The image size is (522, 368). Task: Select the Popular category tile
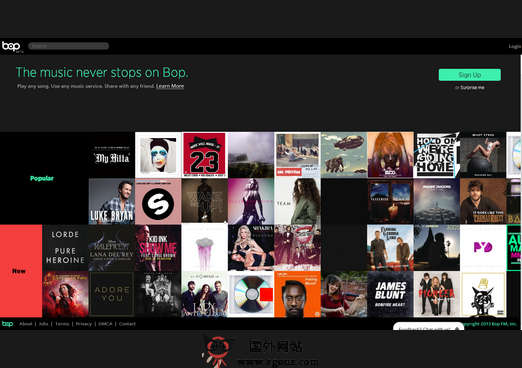[x=42, y=178]
